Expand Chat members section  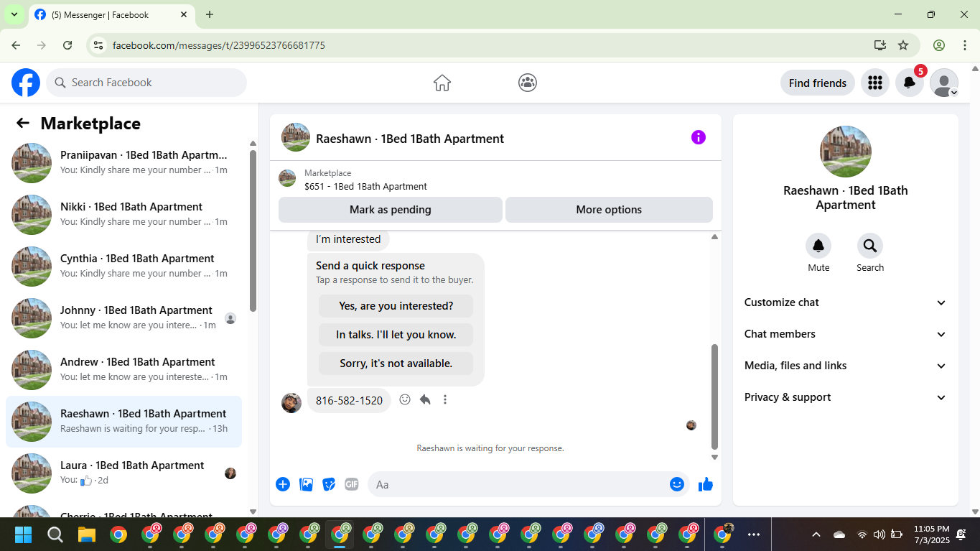(846, 334)
